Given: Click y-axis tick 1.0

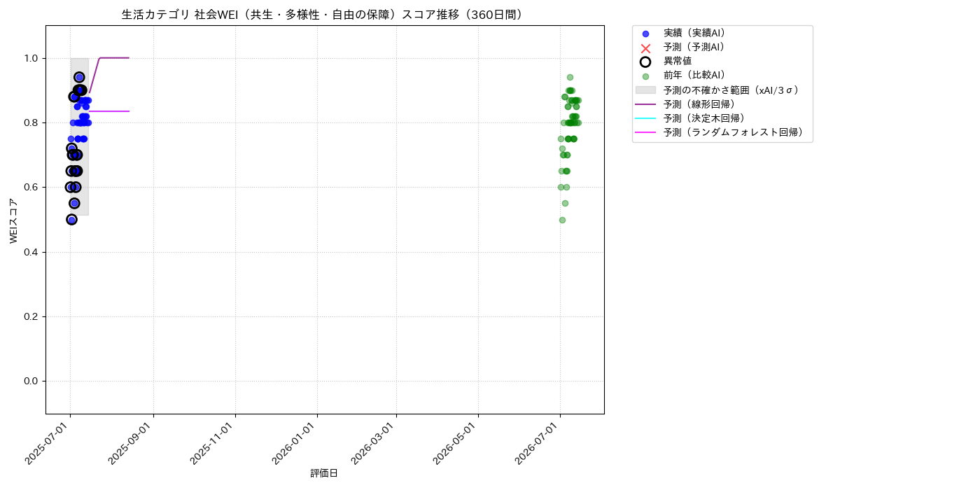Looking at the screenshot, I should point(31,58).
